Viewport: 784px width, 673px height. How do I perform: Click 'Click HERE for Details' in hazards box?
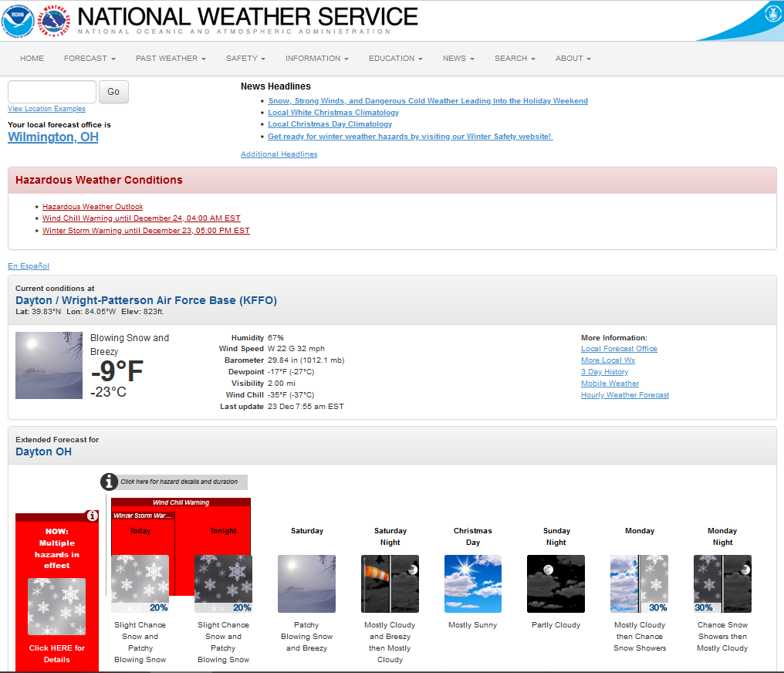(x=57, y=654)
